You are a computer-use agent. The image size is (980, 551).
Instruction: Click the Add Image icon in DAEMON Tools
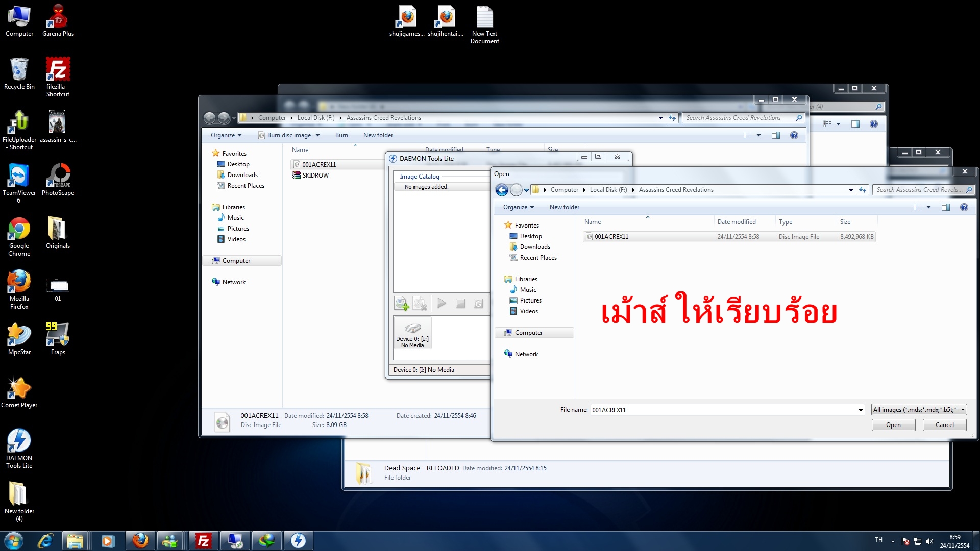(402, 304)
